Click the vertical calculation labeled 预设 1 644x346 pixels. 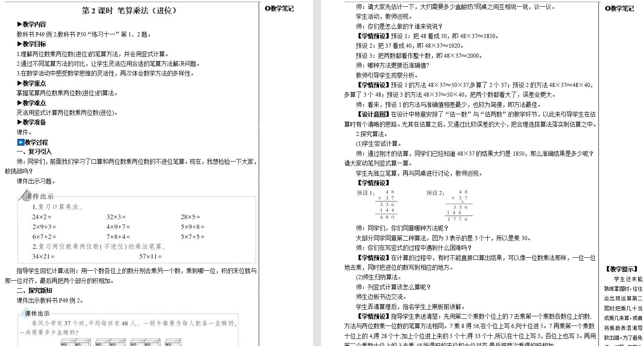pos(377,205)
